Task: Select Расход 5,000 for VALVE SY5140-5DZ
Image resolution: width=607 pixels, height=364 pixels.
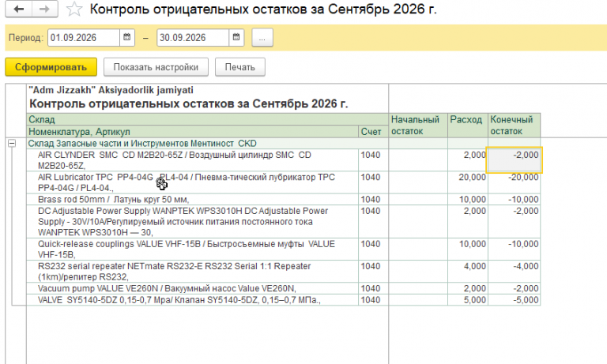Action: 468,300
